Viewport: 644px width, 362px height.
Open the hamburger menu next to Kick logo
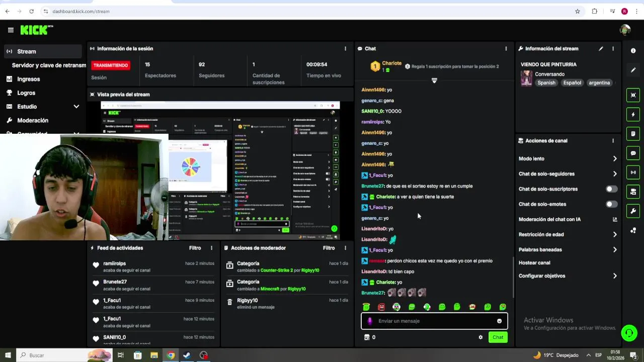click(x=11, y=30)
